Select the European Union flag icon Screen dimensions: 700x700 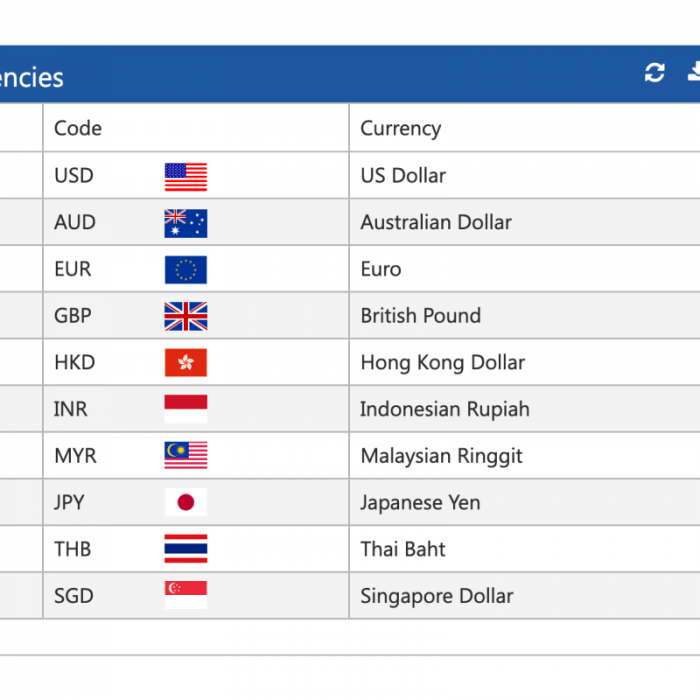(x=186, y=270)
